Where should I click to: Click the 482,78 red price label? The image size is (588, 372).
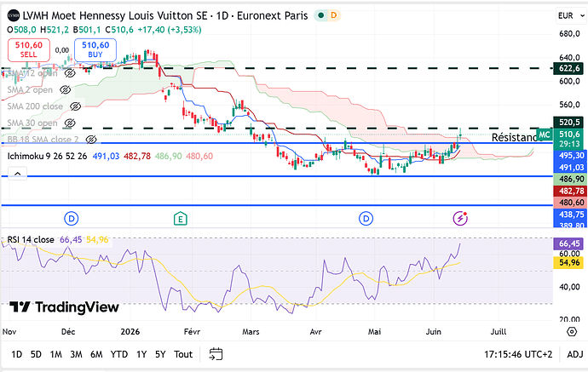[571, 191]
